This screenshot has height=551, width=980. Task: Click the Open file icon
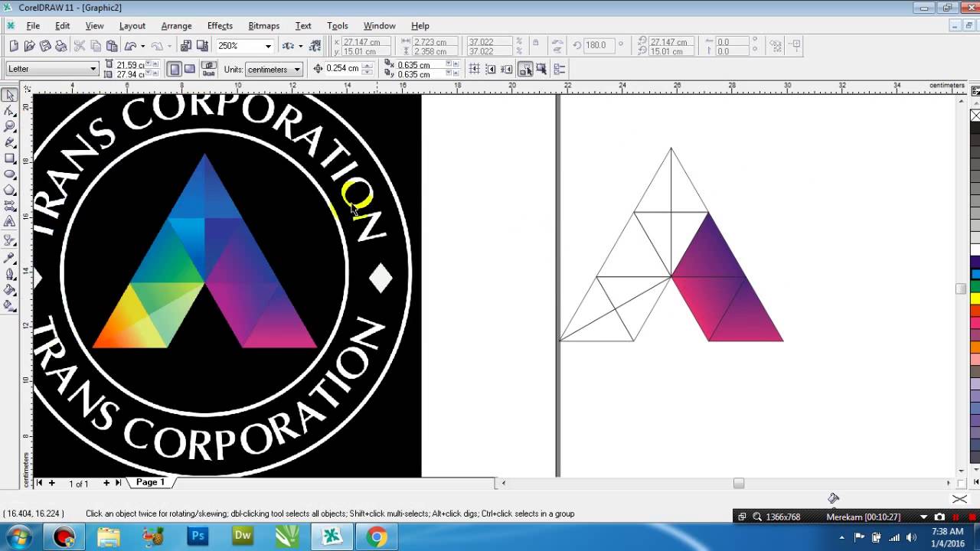[30, 46]
